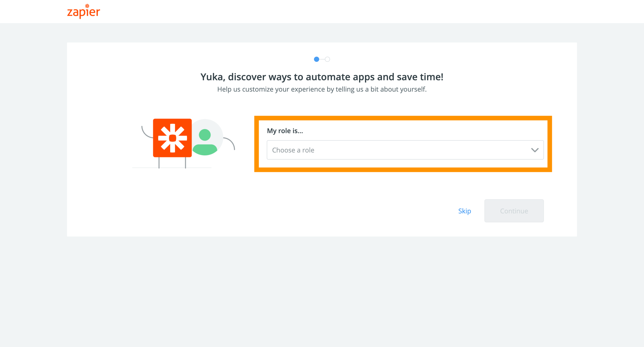
Task: Select the empty second-step progress dot
Action: point(327,59)
